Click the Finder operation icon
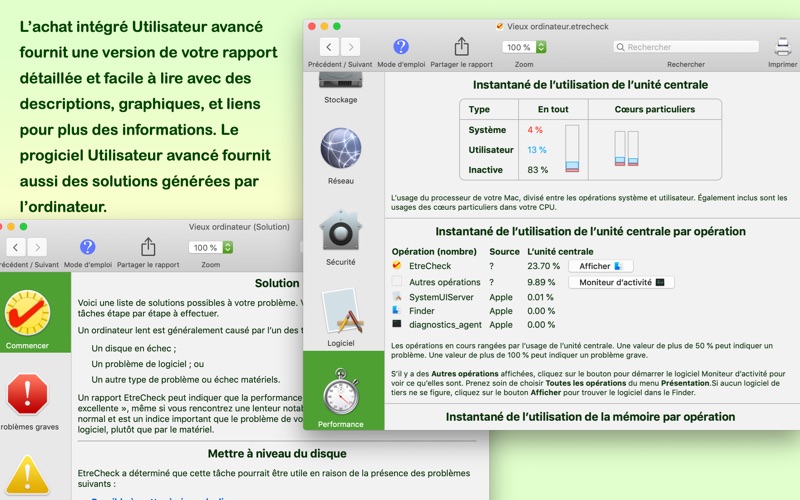This screenshot has width=800, height=500. pyautogui.click(x=396, y=310)
